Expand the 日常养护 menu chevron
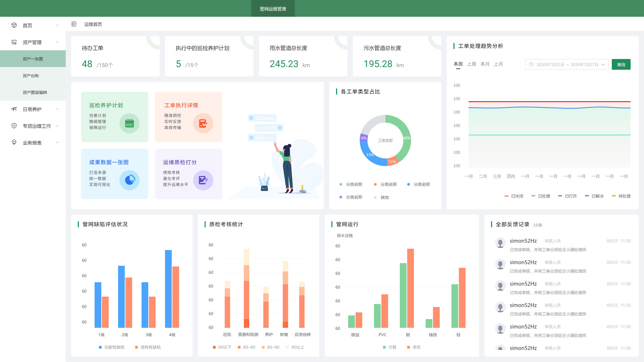Image resolution: width=644 pixels, height=362 pixels. pyautogui.click(x=57, y=109)
